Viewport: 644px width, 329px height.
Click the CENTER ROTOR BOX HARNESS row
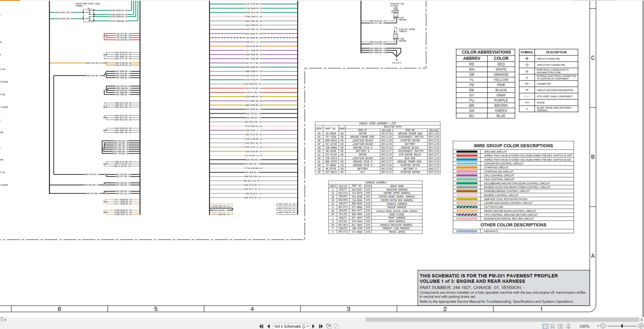(x=375, y=200)
